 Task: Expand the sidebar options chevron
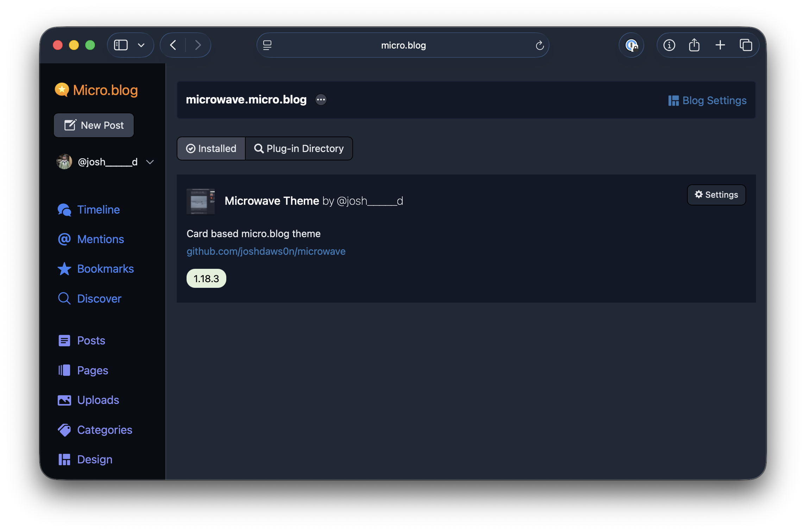[141, 45]
